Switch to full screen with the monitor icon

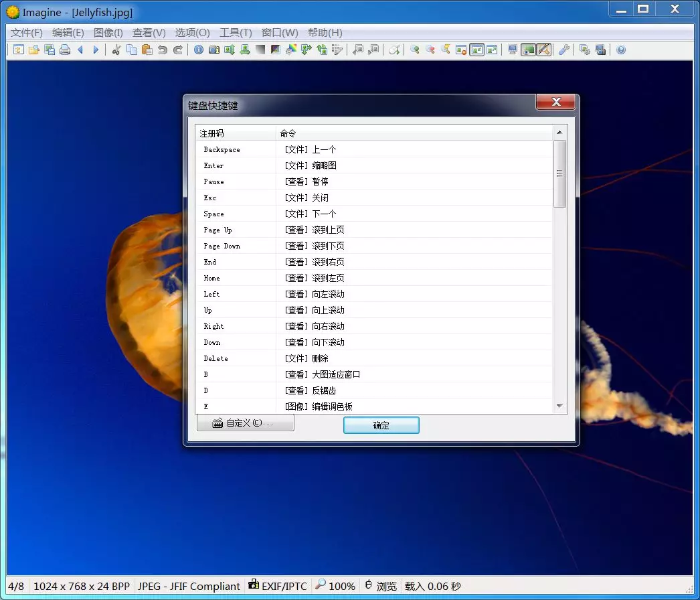click(x=513, y=50)
